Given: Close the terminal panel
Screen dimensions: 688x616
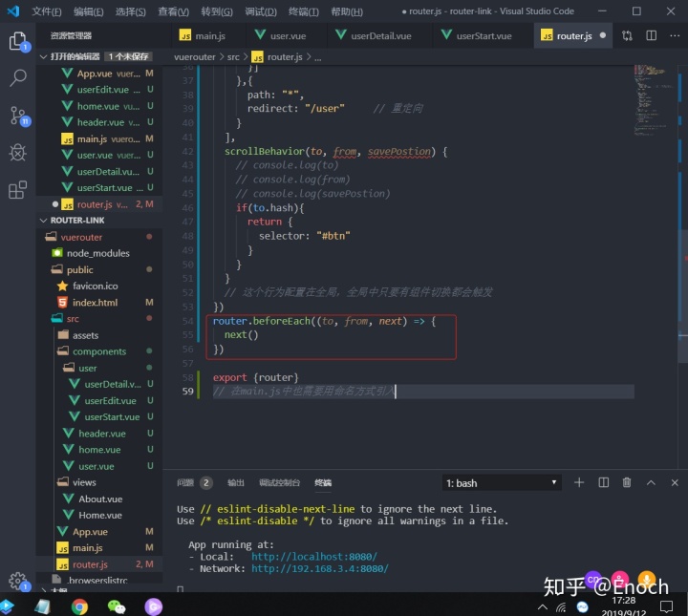Looking at the screenshot, I should (x=675, y=482).
